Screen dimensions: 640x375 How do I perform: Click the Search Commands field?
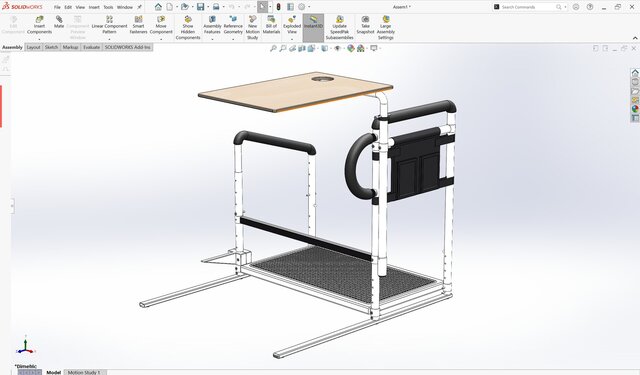529,7
